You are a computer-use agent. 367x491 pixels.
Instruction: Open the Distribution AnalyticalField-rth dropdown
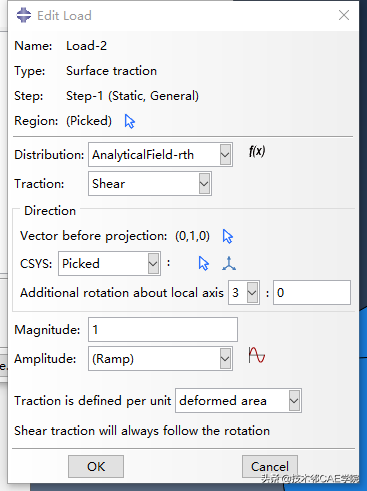click(160, 155)
